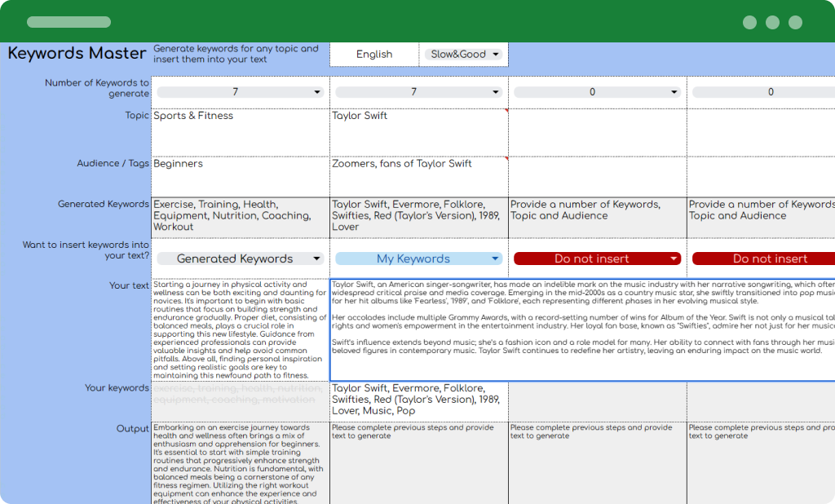Open the first Number of Keywords dropdown showing 7
835x504 pixels.
(239, 91)
